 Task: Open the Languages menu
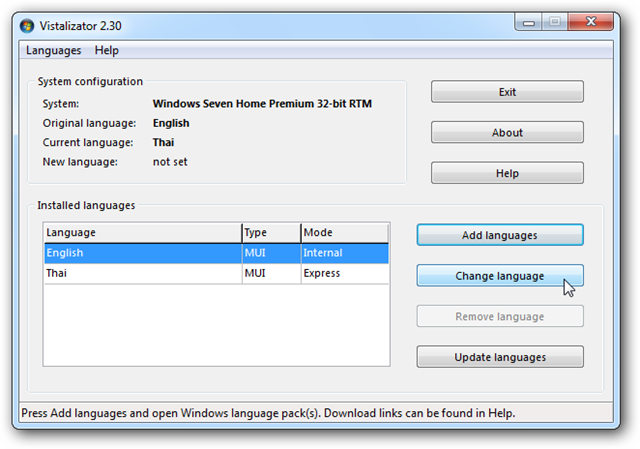point(53,50)
